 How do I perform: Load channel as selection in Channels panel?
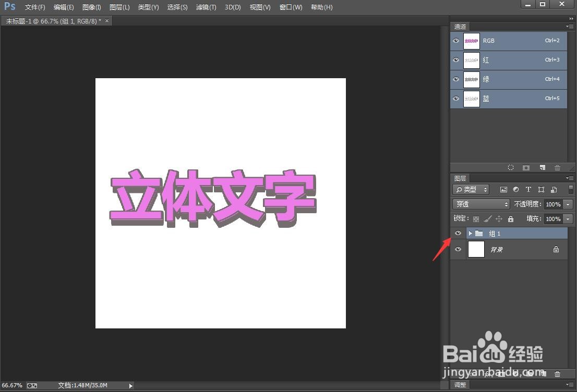coord(510,168)
